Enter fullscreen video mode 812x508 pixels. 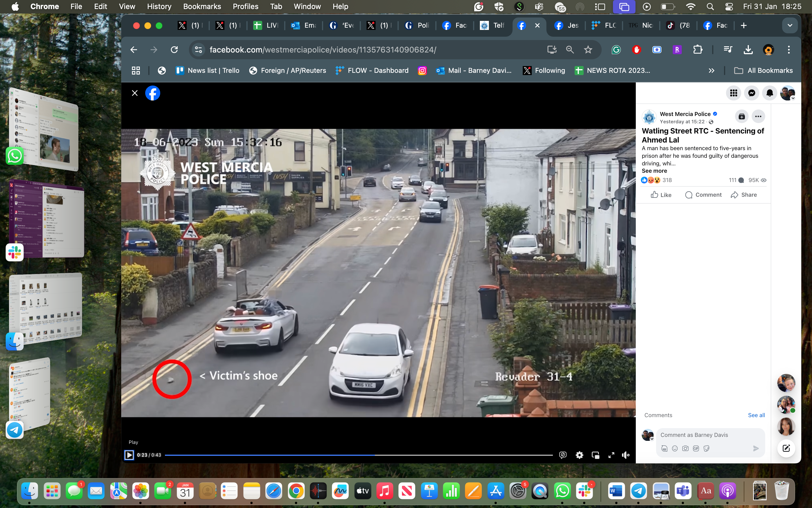pos(611,455)
